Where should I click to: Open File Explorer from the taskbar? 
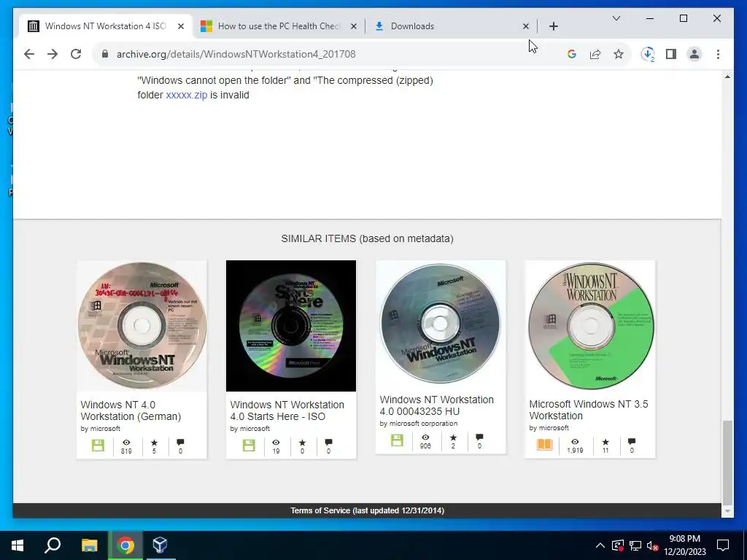coord(89,545)
